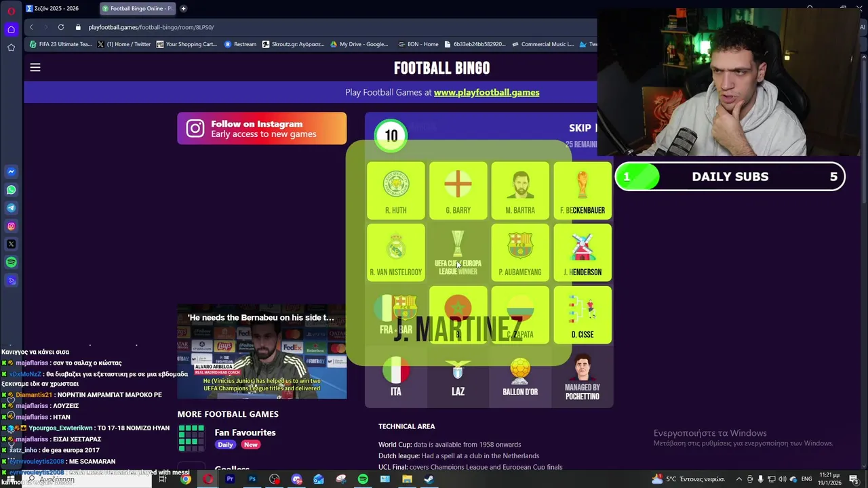
Task: Open the site hamburger menu
Action: (35, 67)
